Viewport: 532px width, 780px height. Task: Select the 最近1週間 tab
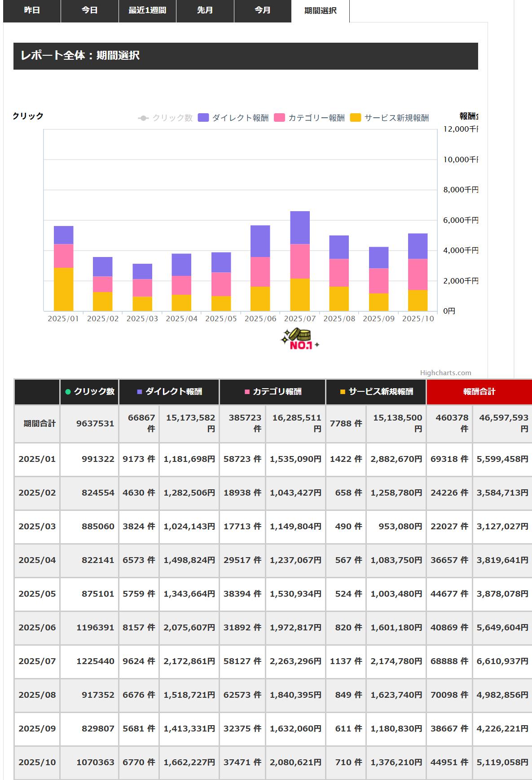[x=147, y=10]
